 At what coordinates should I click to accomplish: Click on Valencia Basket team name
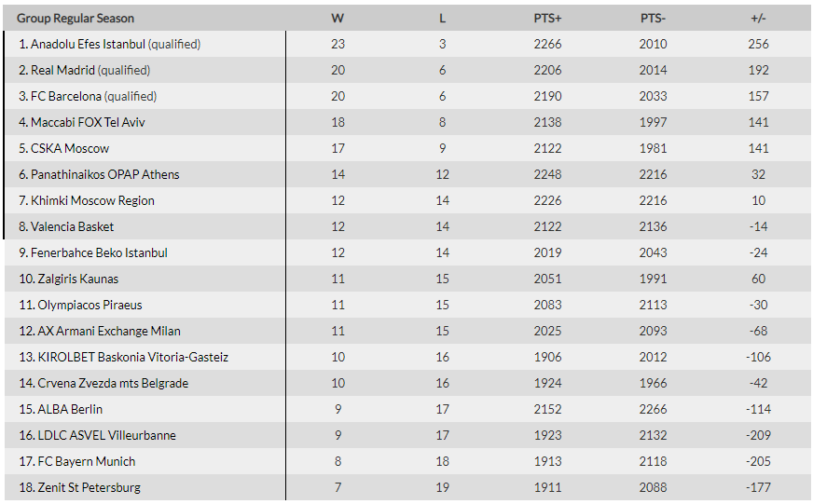[72, 226]
